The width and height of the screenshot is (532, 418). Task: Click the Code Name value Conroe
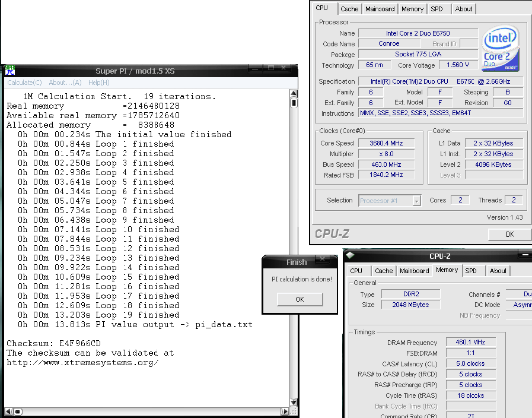(x=389, y=43)
